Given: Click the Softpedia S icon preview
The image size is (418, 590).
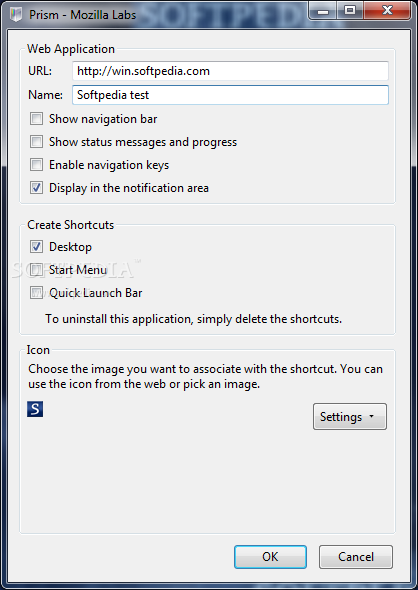Looking at the screenshot, I should [35, 409].
